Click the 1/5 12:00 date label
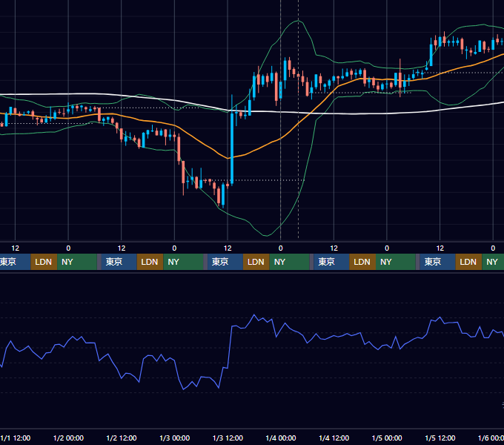 point(440,438)
